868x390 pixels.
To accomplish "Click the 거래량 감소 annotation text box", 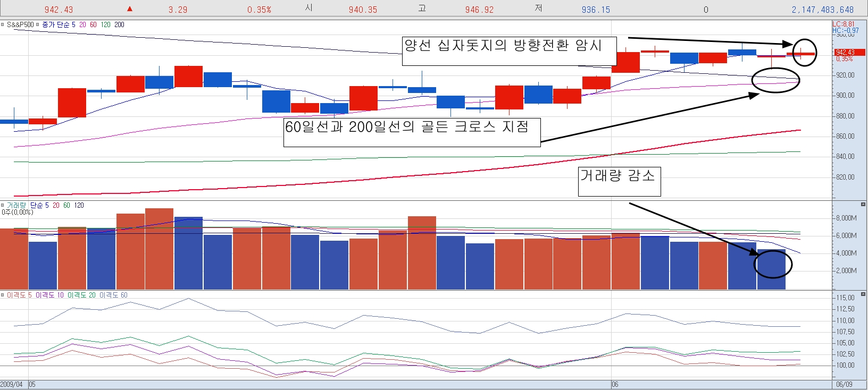I will [619, 181].
